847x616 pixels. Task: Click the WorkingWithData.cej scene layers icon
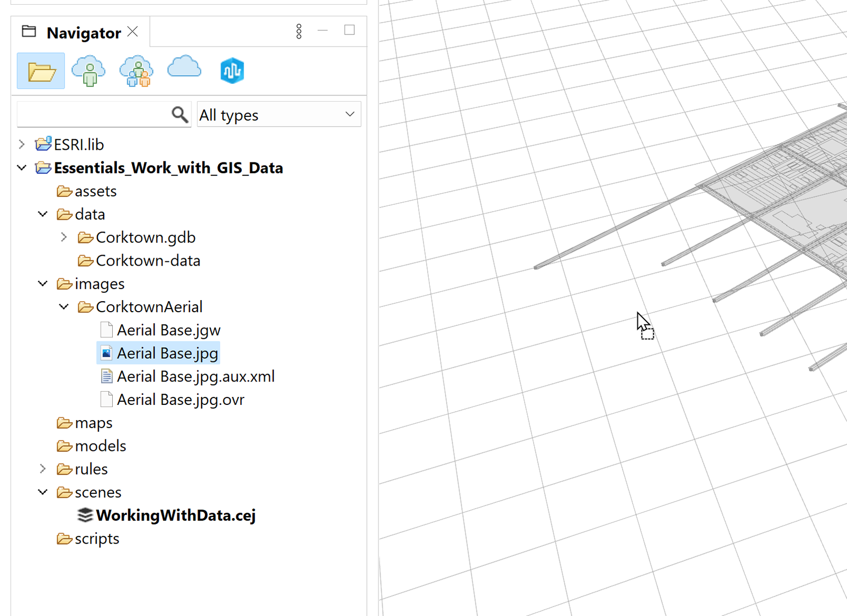(85, 514)
